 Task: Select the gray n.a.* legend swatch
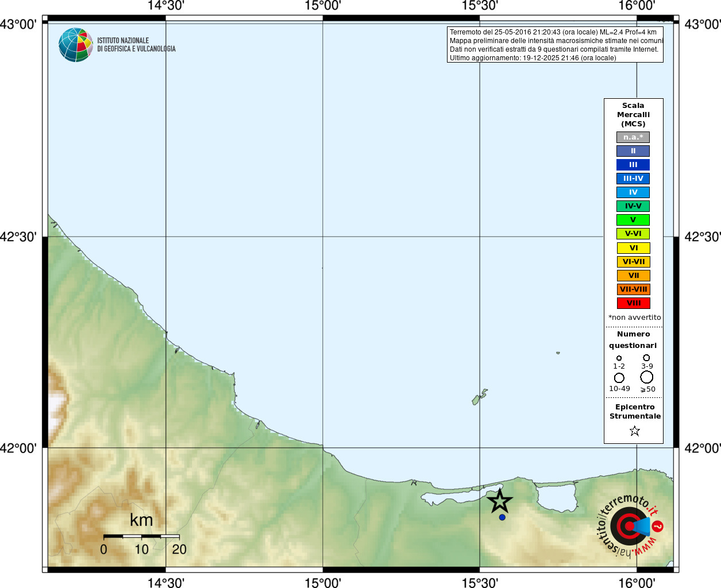[633, 137]
